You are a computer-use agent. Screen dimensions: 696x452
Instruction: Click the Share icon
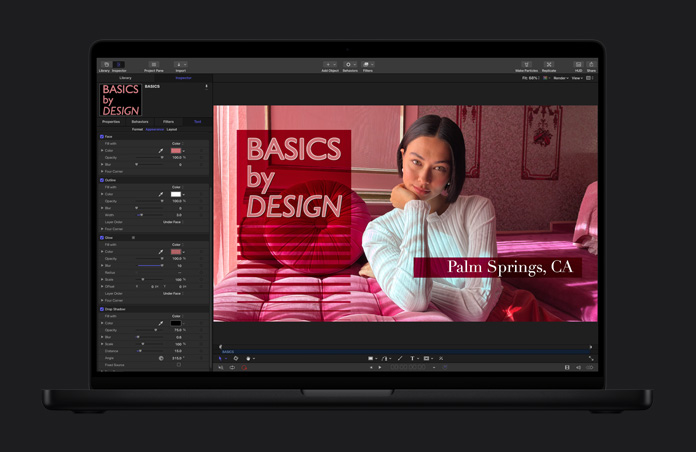[591, 66]
